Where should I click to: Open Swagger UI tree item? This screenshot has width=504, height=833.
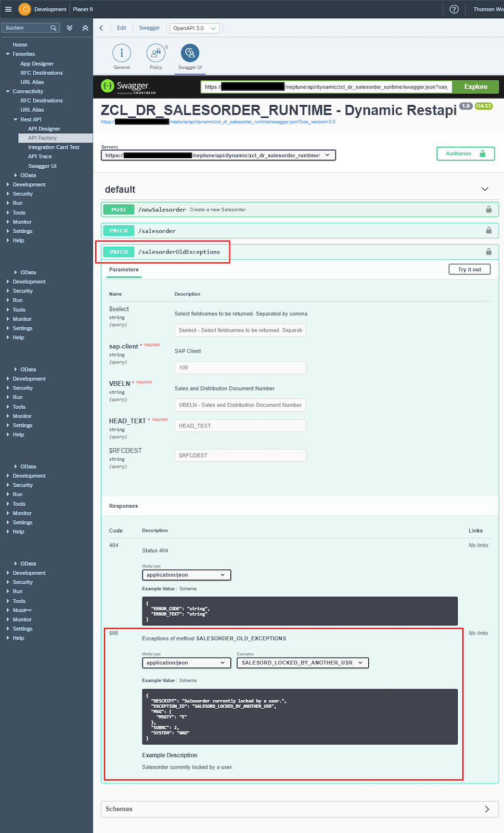pos(42,166)
